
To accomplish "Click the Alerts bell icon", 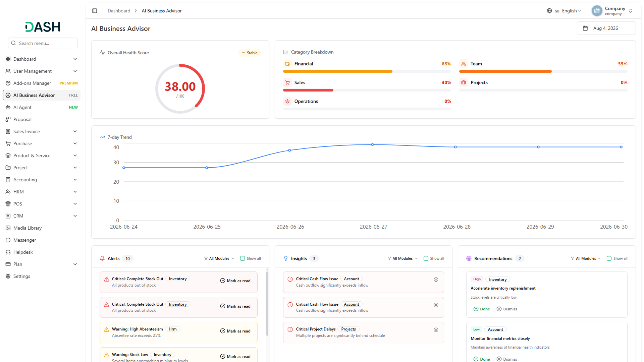I will pos(102,258).
